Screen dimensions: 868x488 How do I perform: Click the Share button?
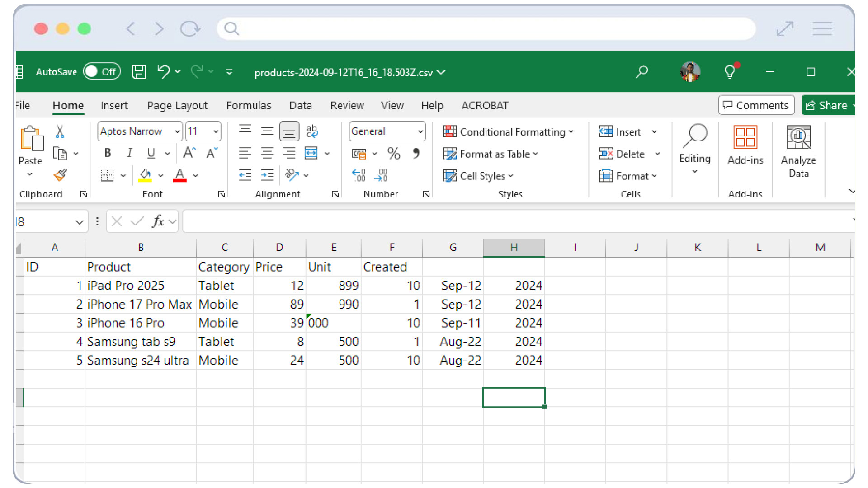pos(828,105)
